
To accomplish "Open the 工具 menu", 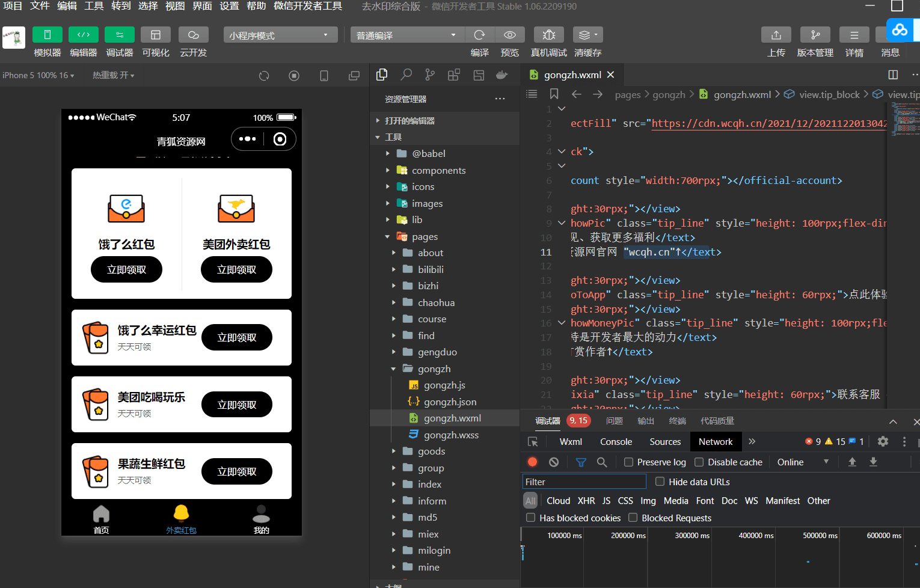I will [94, 6].
